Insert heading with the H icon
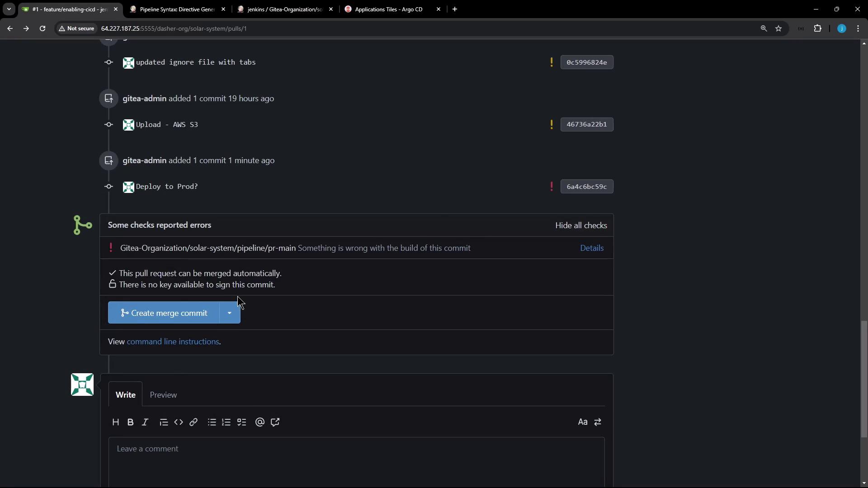Viewport: 868px width, 488px height. click(115, 422)
